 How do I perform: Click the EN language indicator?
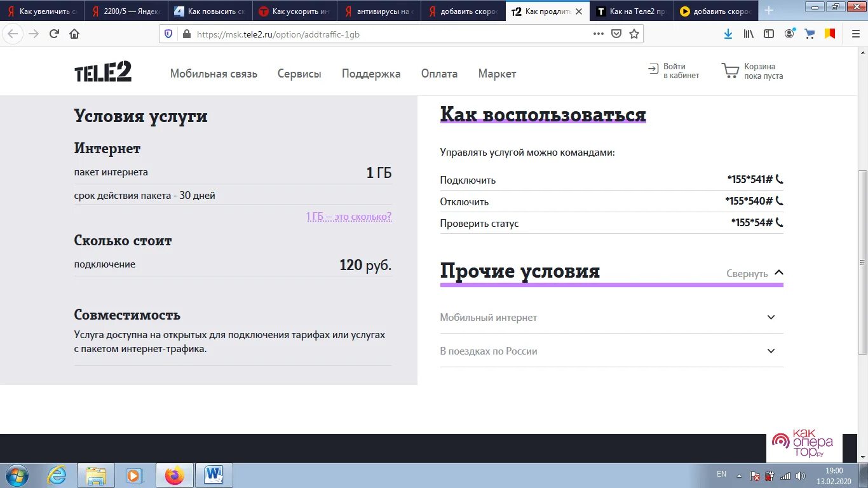coord(721,474)
